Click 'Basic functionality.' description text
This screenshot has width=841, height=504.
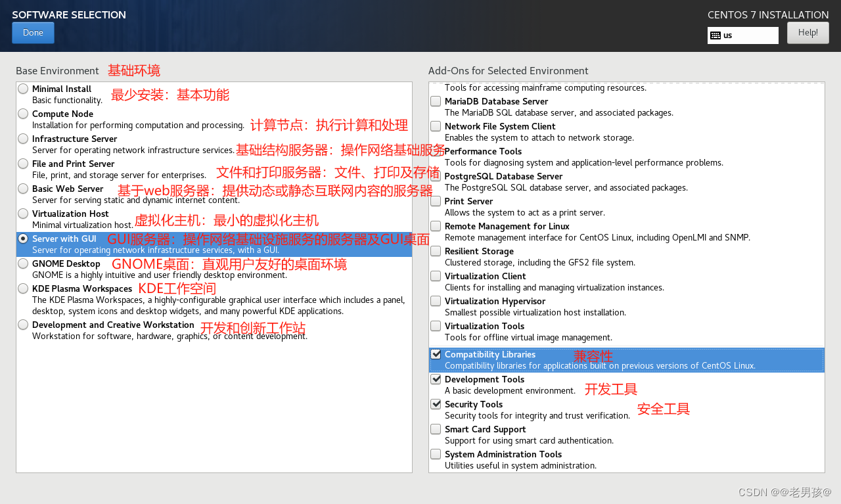[x=67, y=101]
